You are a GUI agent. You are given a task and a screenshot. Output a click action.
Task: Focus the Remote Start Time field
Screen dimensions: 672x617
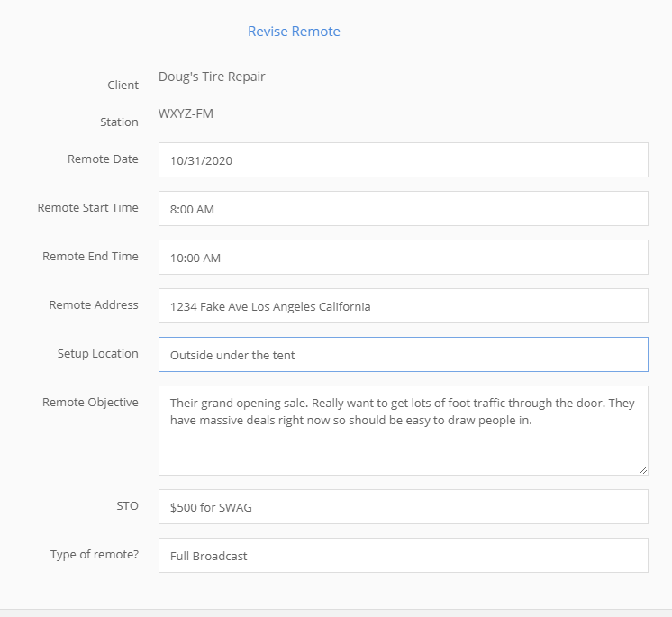(403, 209)
